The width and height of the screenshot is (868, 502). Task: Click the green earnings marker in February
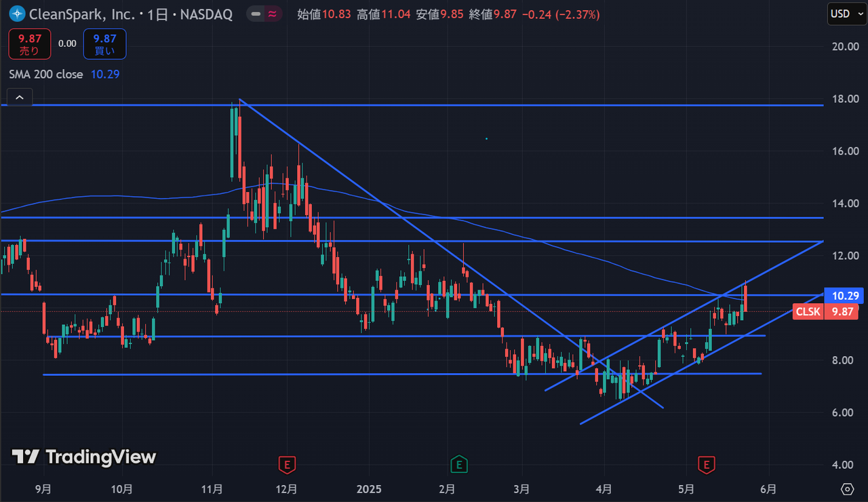tap(459, 465)
